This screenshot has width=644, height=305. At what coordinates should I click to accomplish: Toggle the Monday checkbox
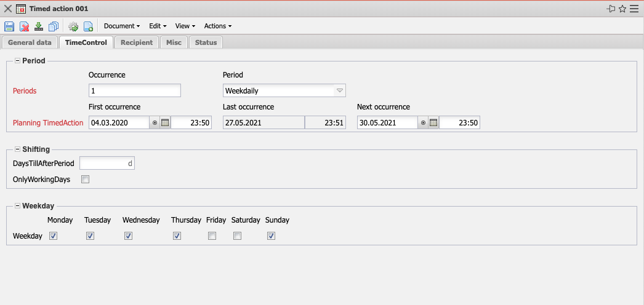53,236
